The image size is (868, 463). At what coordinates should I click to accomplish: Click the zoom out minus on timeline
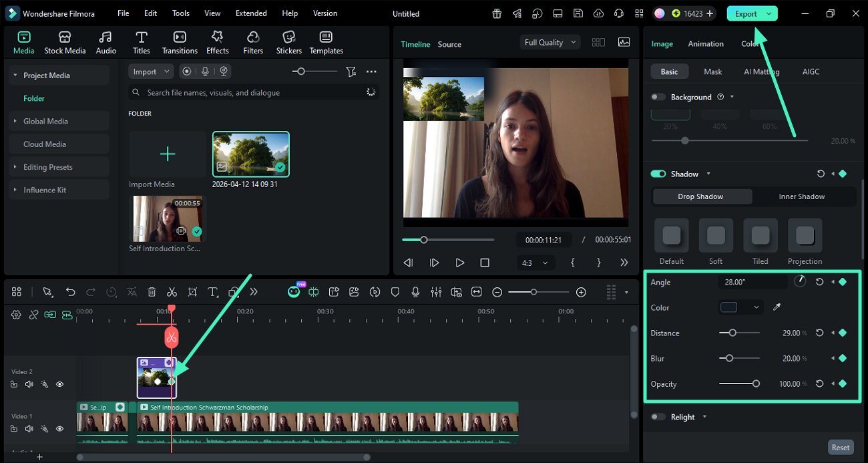[x=497, y=292]
